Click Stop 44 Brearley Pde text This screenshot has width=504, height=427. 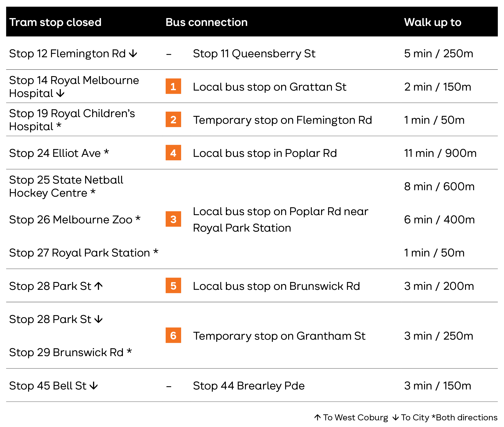click(249, 386)
